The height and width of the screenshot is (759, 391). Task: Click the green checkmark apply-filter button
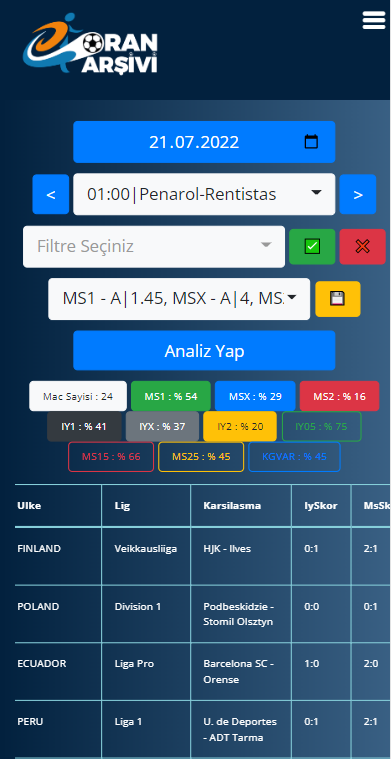(312, 247)
